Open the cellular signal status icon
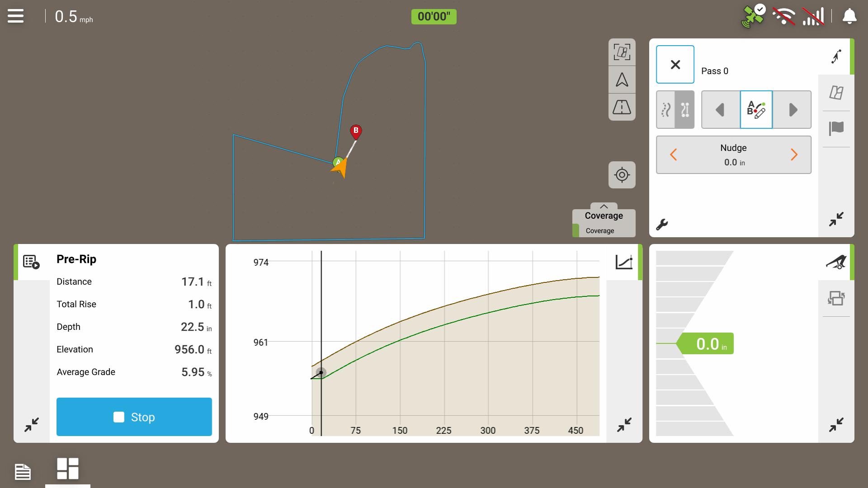The width and height of the screenshot is (868, 488). pyautogui.click(x=813, y=16)
